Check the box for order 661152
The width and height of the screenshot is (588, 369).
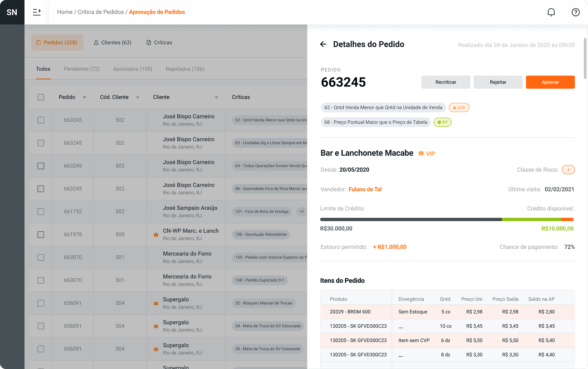41,212
